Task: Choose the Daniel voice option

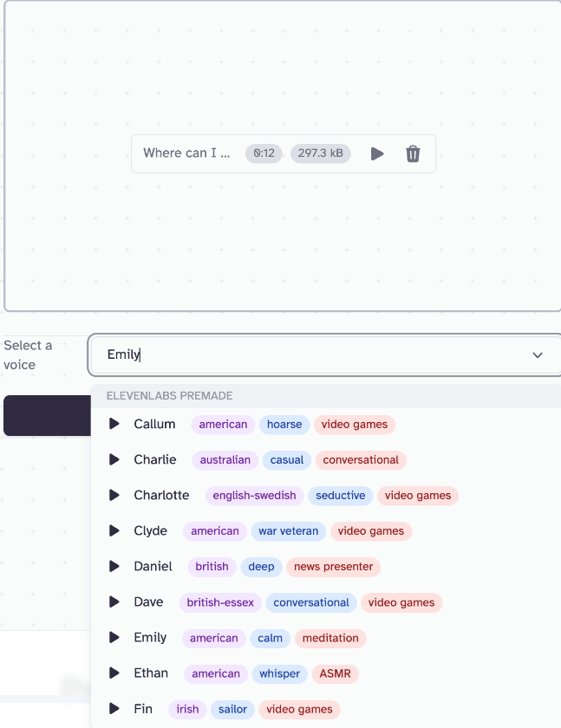Action: tap(153, 566)
